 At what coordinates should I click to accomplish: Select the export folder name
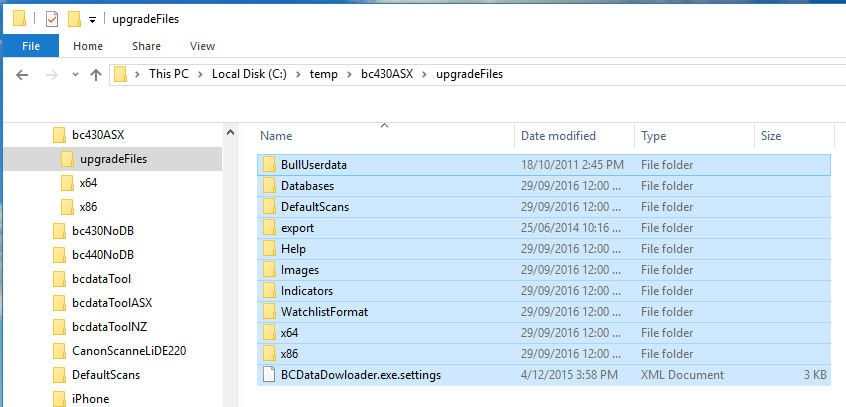coord(297,228)
